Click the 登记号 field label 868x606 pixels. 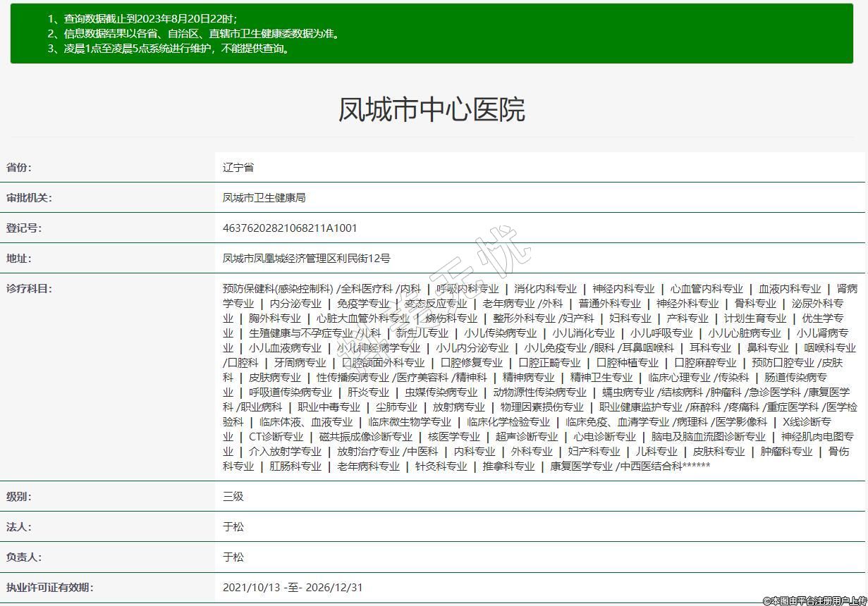pyautogui.click(x=24, y=228)
